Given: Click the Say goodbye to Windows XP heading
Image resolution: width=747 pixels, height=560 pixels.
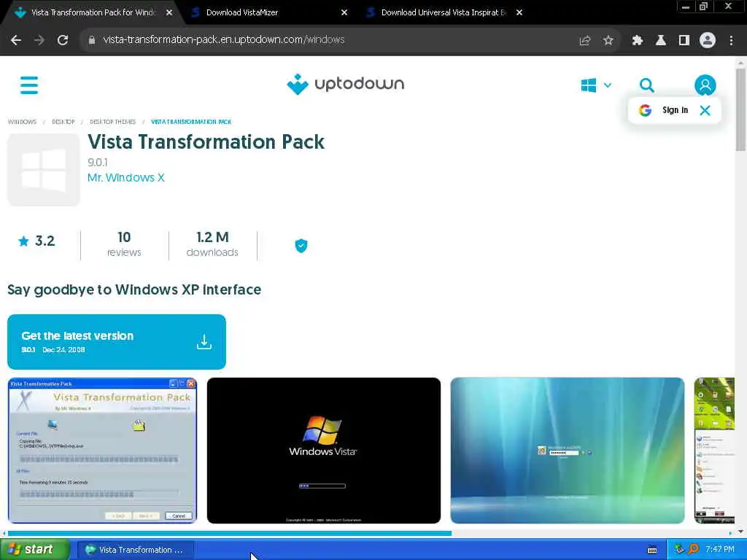Looking at the screenshot, I should coord(134,290).
